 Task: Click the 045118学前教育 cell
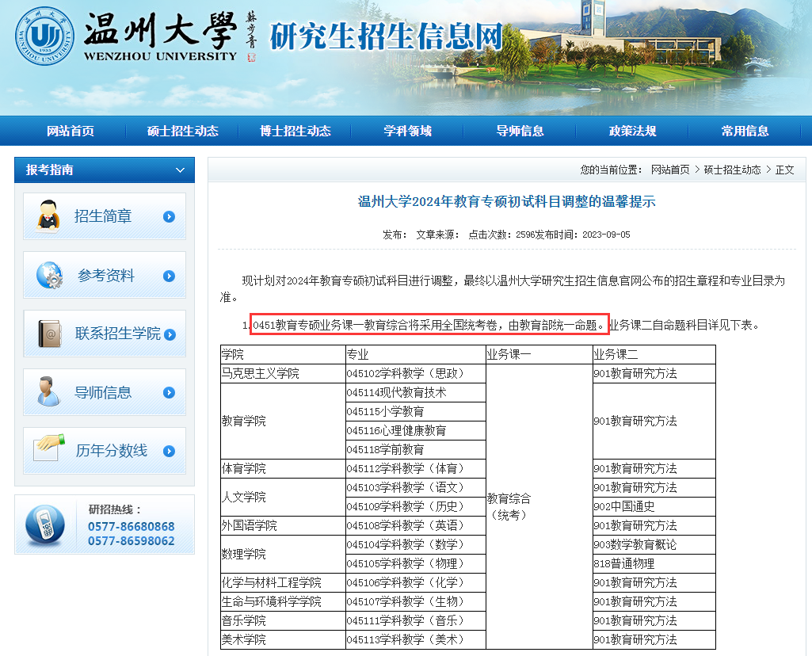(416, 449)
